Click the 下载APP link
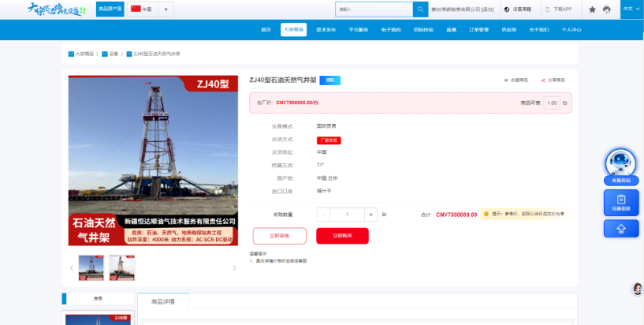 [562, 9]
